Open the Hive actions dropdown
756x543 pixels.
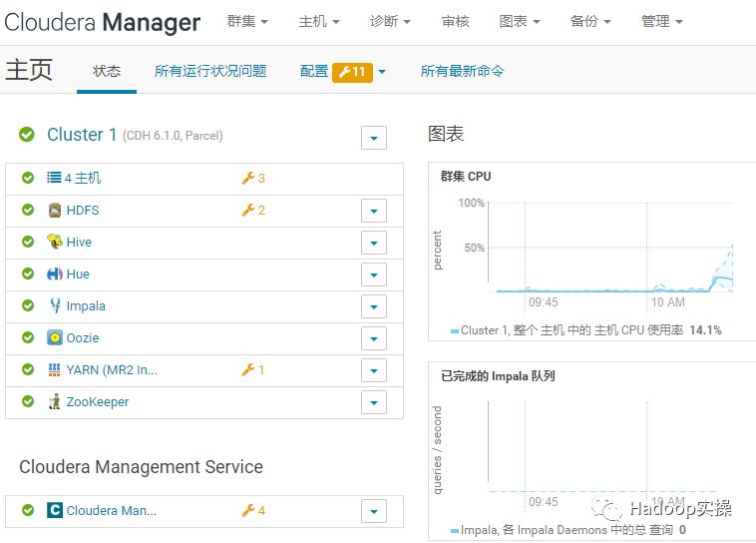374,243
